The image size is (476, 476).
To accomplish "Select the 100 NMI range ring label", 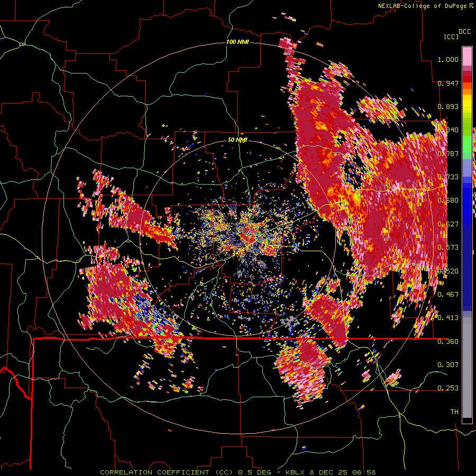I will point(237,42).
